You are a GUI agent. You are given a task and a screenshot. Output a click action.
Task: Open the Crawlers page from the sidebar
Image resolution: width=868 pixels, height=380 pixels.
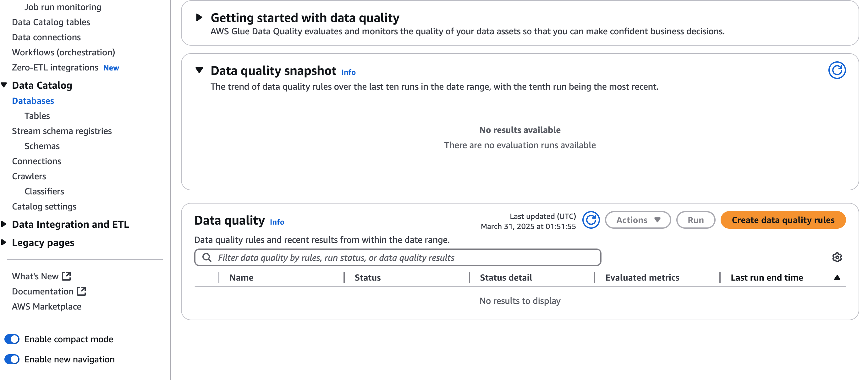click(x=29, y=176)
